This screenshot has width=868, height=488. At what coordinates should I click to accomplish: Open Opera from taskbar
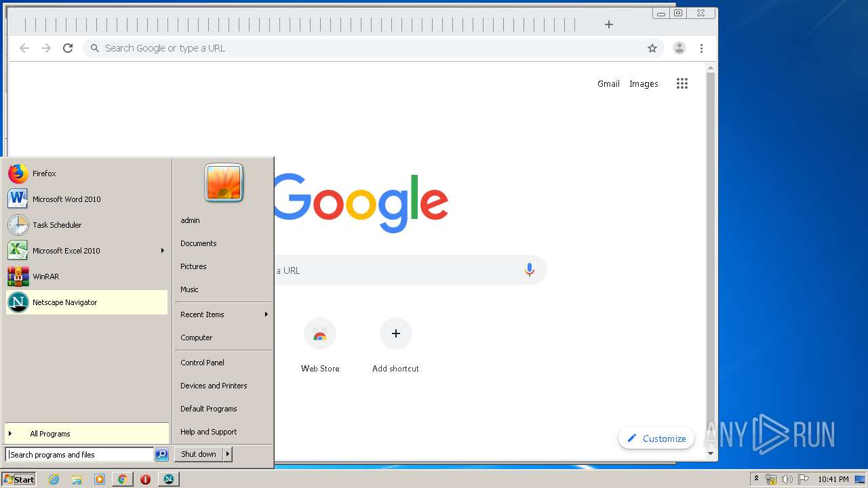145,479
